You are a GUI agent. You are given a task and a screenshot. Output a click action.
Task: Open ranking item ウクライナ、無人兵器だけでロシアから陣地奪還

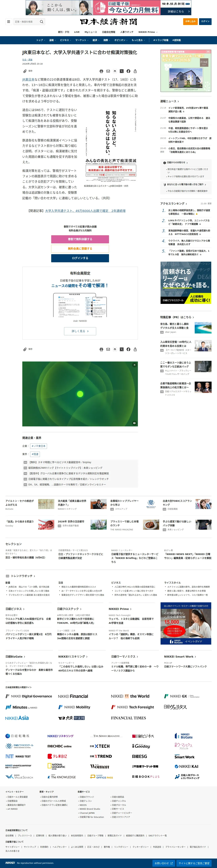pos(189,243)
